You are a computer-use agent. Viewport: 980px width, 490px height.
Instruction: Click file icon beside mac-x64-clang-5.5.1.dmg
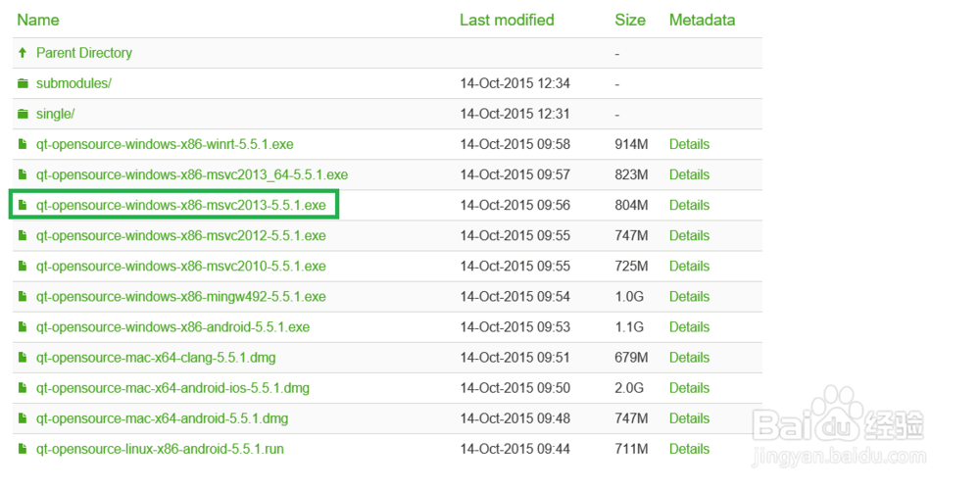coord(23,358)
